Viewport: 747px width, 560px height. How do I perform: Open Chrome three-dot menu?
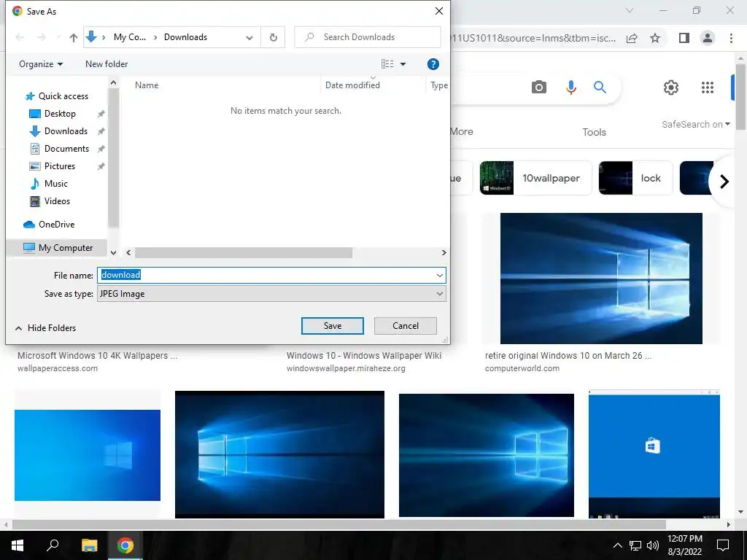coord(731,38)
